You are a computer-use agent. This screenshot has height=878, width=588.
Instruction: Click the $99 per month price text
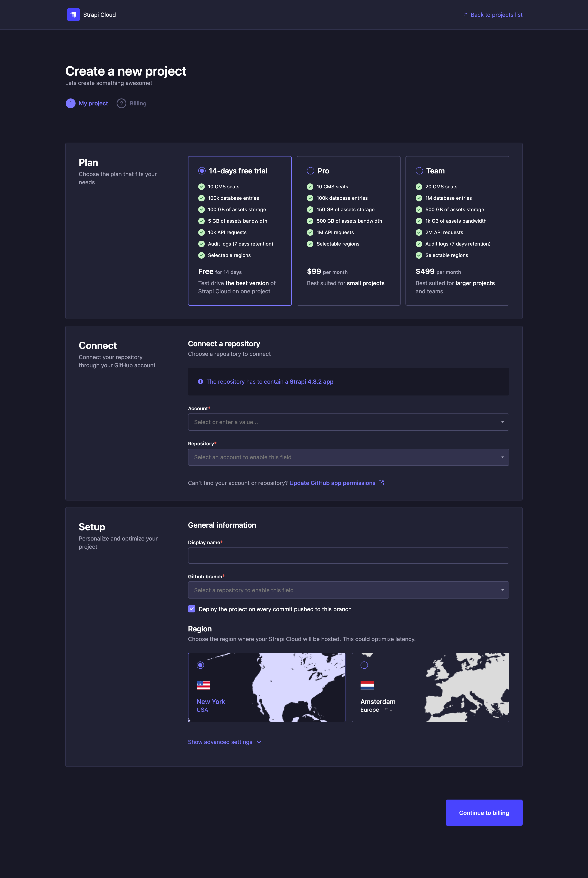[x=327, y=271]
